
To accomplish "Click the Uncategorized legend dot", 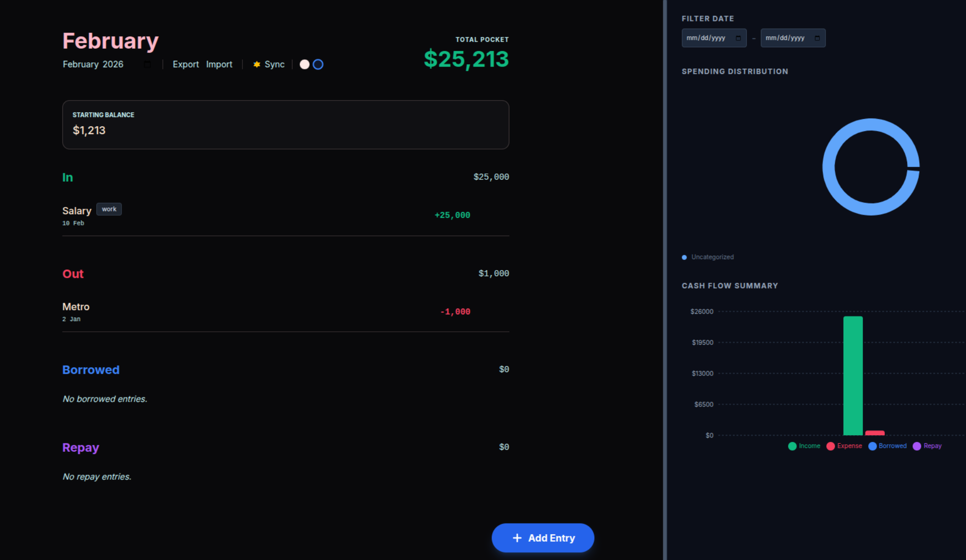I will (x=684, y=257).
